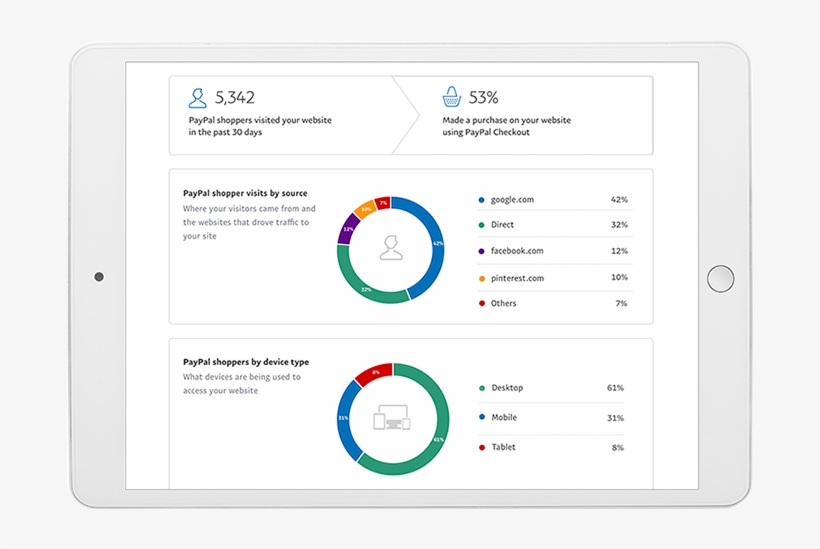820x549 pixels.
Task: Click the facebook.com legend label
Action: pos(517,251)
